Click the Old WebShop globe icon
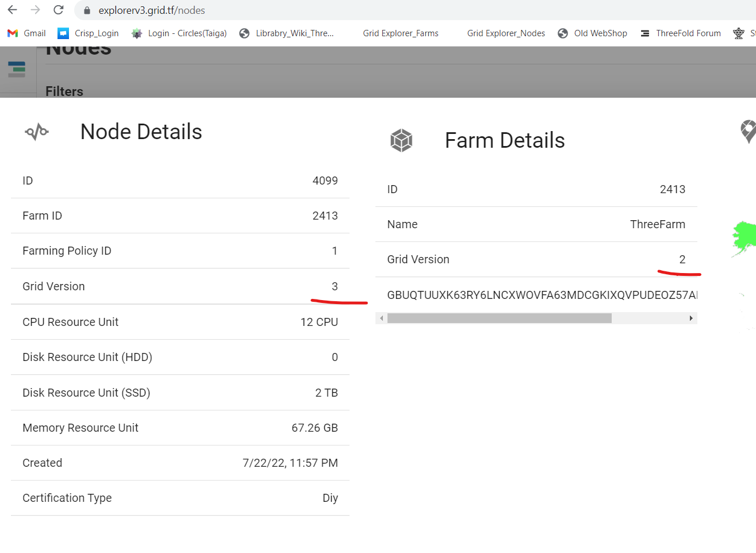Image resolution: width=756 pixels, height=553 pixels. click(562, 33)
